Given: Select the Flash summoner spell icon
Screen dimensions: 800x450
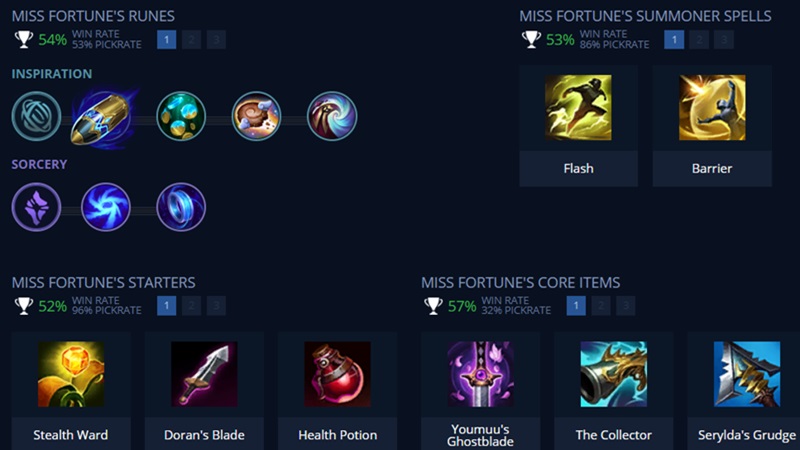Looking at the screenshot, I should click(x=578, y=108).
